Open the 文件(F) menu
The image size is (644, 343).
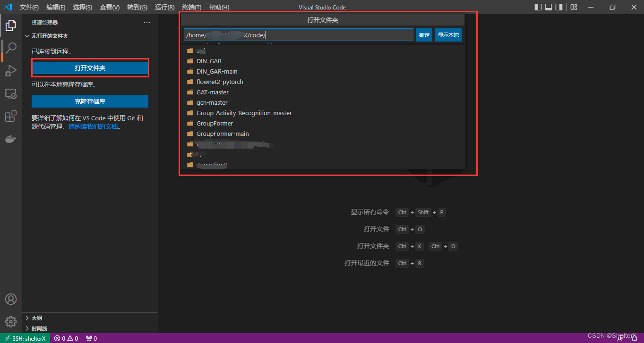click(29, 8)
